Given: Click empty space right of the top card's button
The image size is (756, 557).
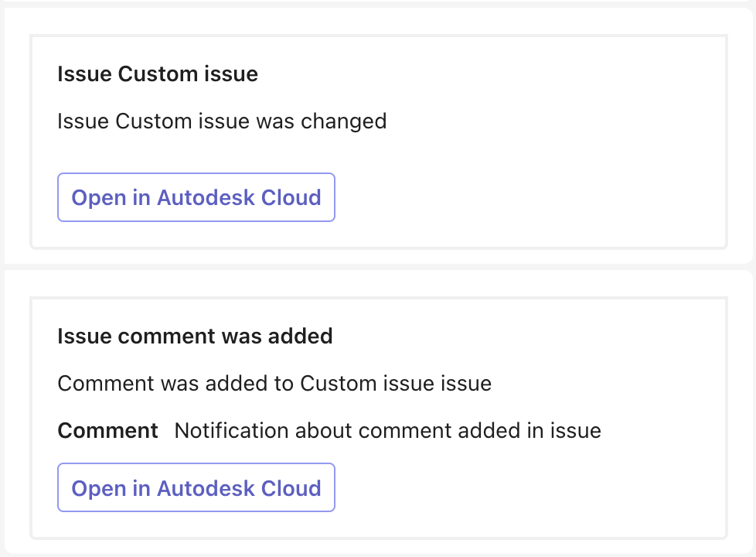Looking at the screenshot, I should point(526,197).
